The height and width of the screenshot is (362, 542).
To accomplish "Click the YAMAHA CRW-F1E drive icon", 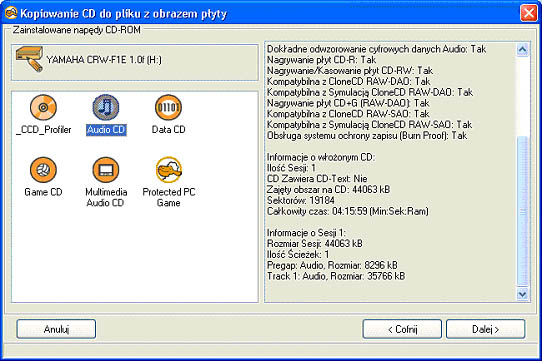I will (29, 59).
